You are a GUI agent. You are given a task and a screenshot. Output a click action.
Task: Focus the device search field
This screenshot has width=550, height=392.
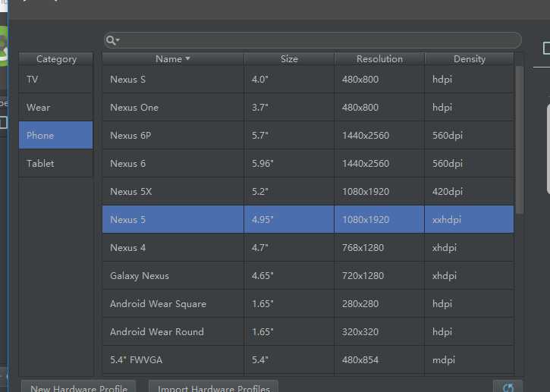[313, 40]
